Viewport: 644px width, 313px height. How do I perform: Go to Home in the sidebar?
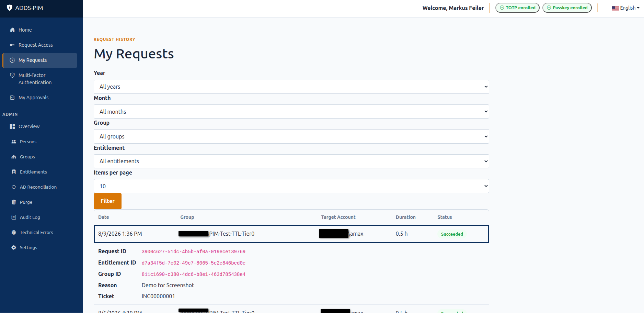click(x=40, y=30)
